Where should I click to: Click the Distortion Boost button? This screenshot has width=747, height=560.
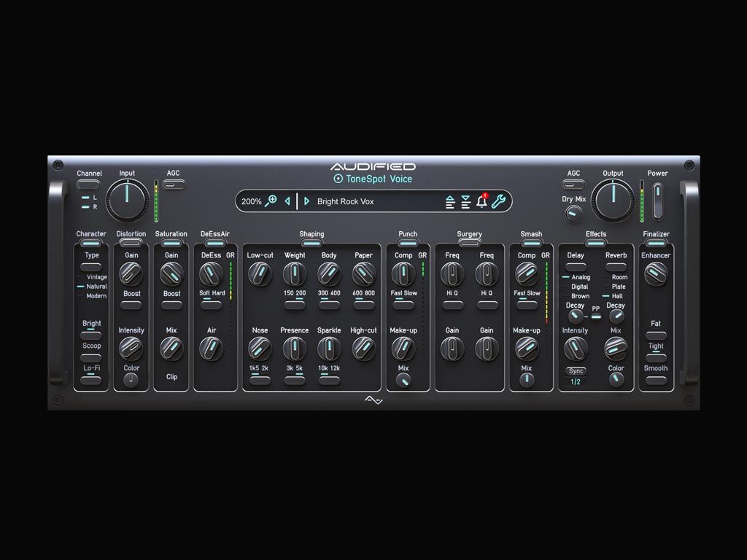click(131, 306)
